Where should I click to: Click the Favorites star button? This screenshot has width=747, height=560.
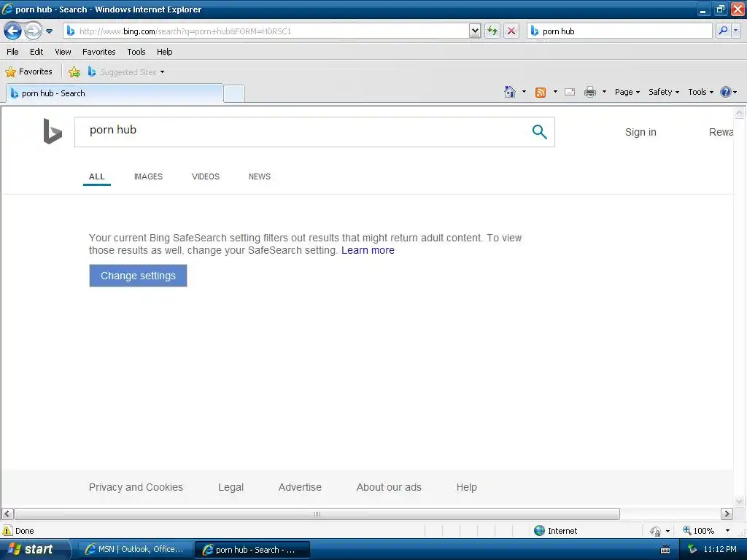coord(28,72)
